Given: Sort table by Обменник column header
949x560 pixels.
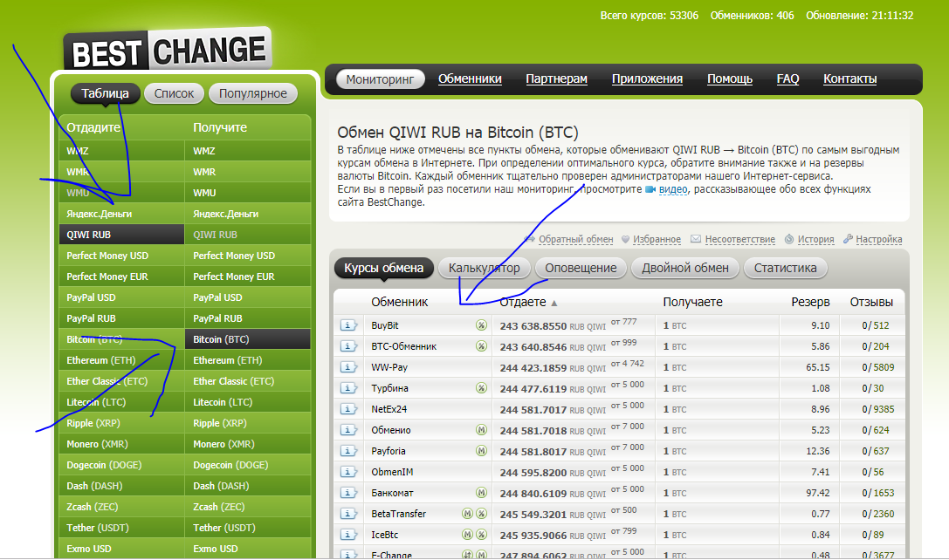Looking at the screenshot, I should [x=400, y=302].
